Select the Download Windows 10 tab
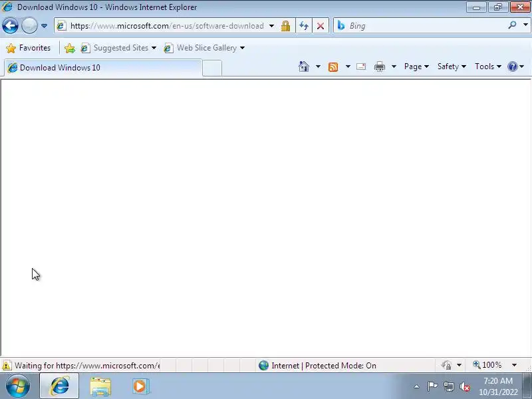Screen dimensions: 532x399 click(x=103, y=68)
